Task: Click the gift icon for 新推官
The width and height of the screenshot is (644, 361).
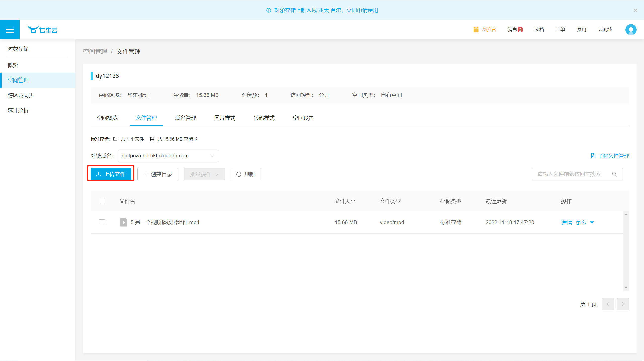Action: click(x=476, y=30)
